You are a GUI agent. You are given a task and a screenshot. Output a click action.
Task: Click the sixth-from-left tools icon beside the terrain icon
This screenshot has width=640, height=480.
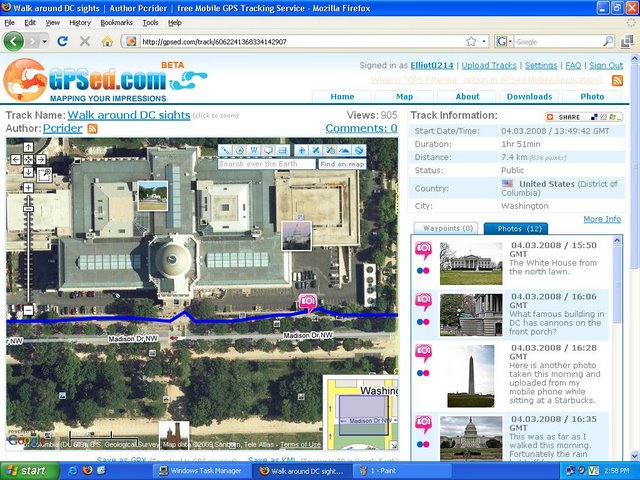click(x=330, y=151)
